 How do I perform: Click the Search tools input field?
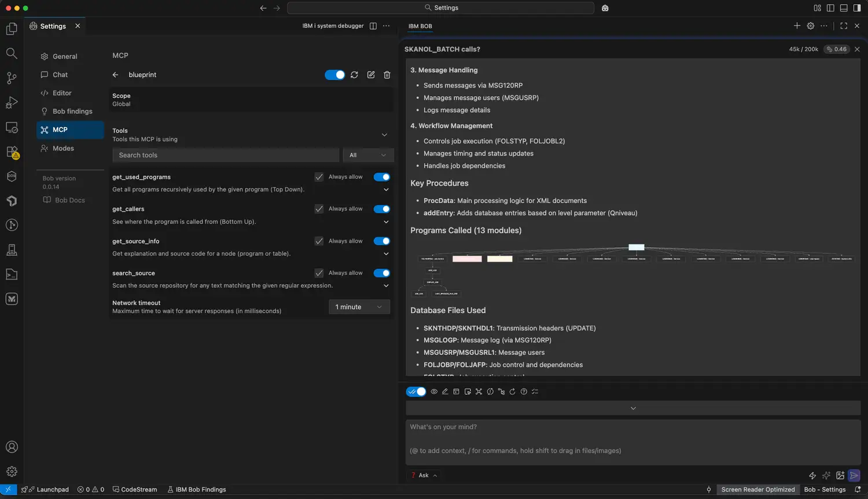pyautogui.click(x=226, y=155)
